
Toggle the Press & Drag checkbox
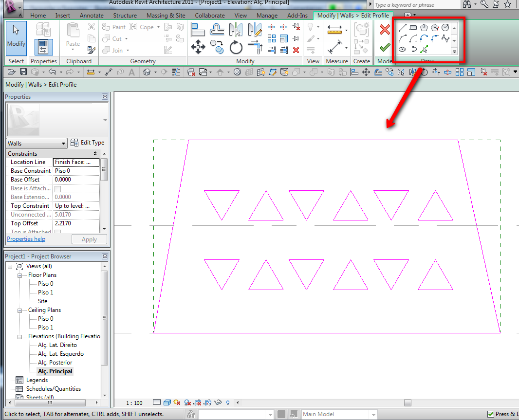491,414
